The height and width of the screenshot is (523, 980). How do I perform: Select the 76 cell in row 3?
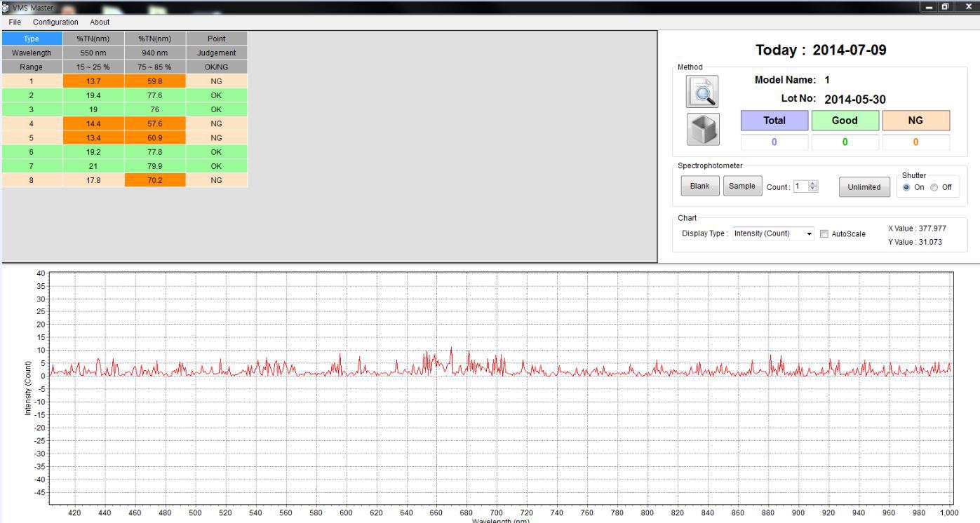click(155, 109)
